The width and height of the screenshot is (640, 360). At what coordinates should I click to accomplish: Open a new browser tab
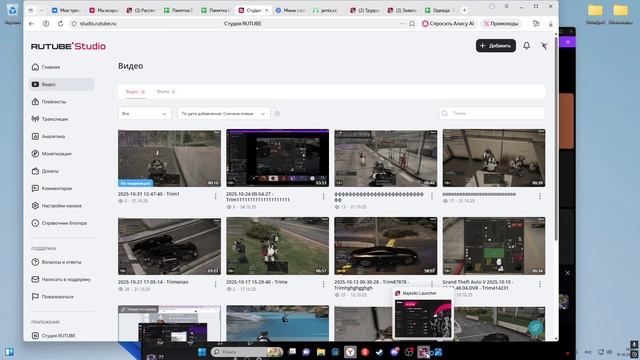[x=464, y=10]
